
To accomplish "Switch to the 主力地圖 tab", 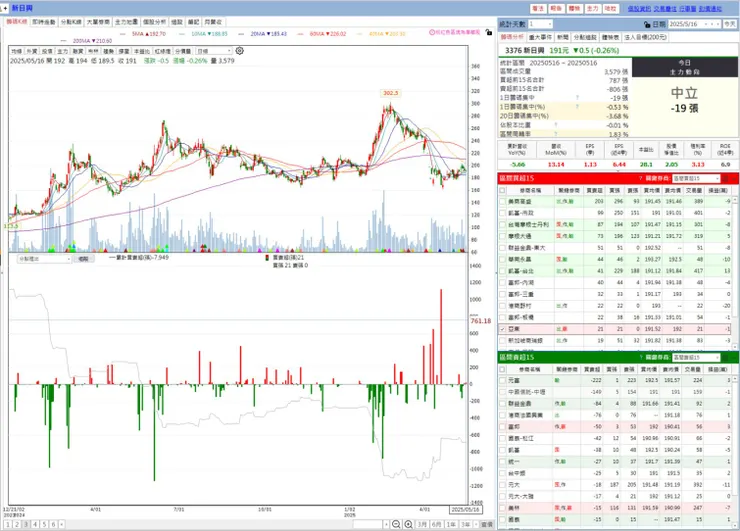I will click(126, 22).
